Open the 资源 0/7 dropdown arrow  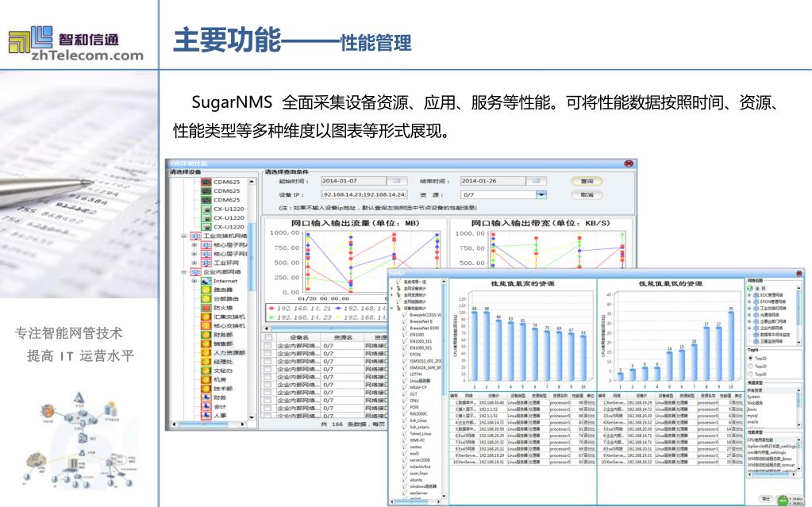541,194
